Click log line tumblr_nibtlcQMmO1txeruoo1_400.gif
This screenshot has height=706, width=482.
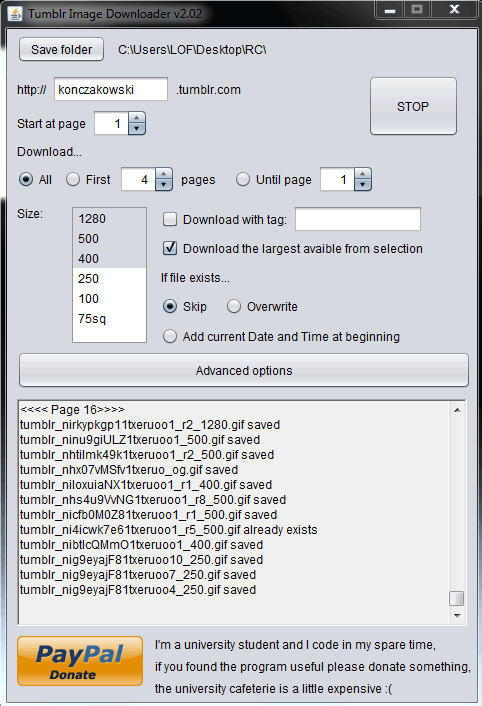point(141,544)
